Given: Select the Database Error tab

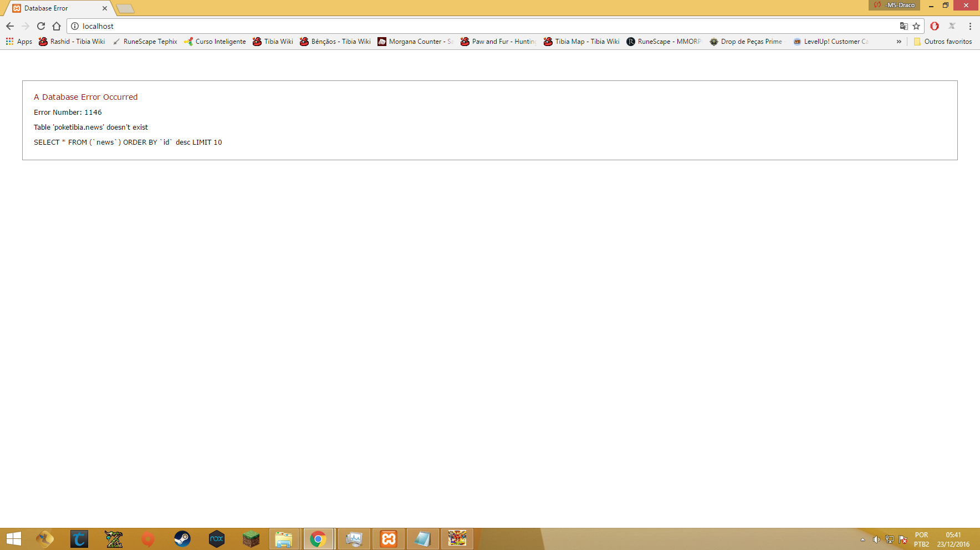Looking at the screenshot, I should [x=55, y=8].
